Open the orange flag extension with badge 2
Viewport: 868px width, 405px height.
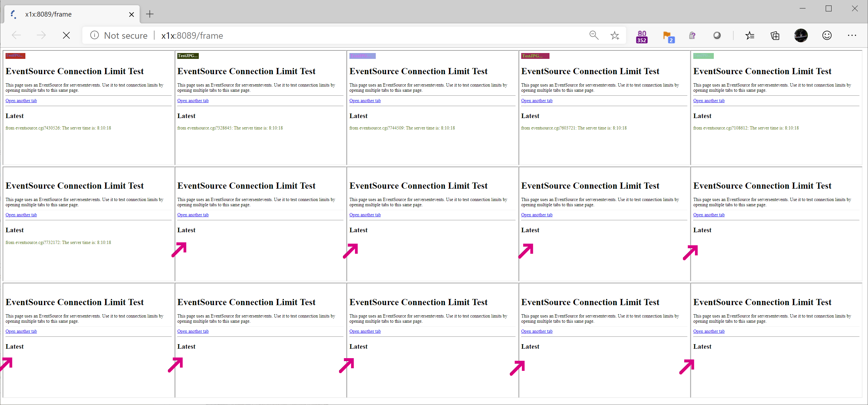[x=668, y=36]
